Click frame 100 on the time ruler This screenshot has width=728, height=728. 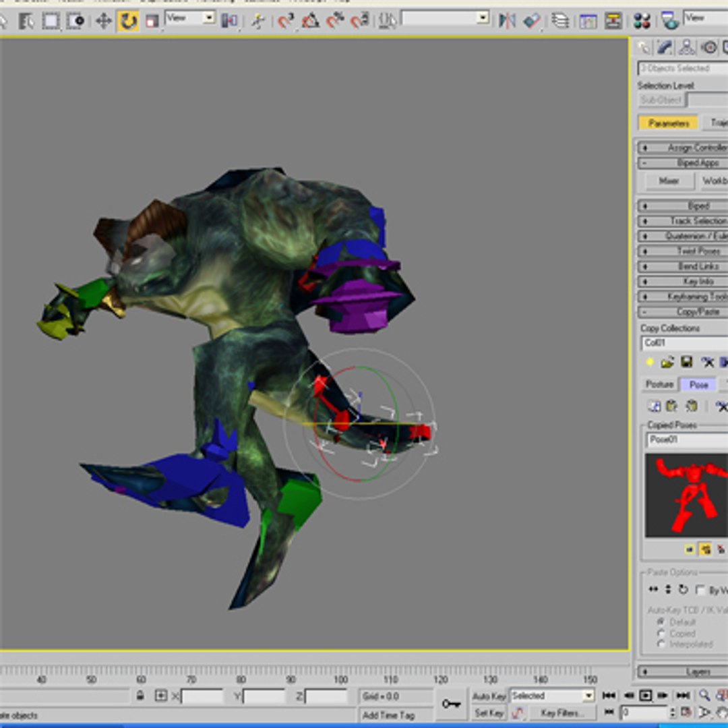(341, 679)
